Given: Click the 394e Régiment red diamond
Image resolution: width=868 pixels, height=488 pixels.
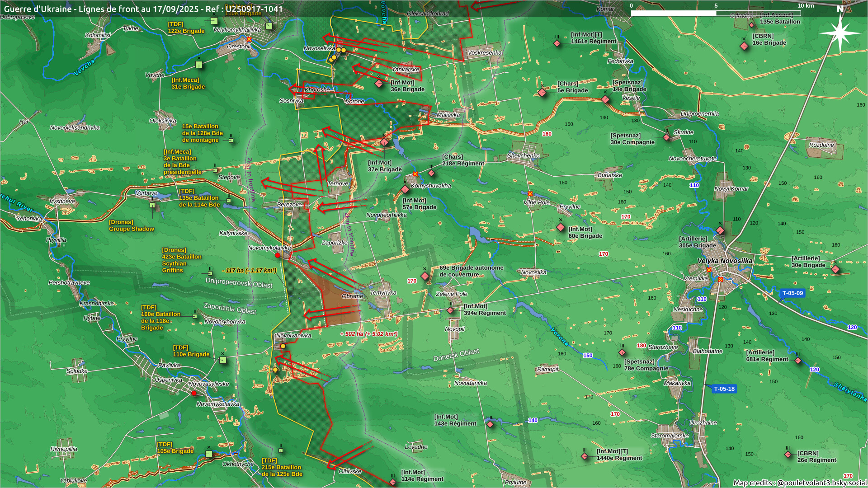Looking at the screenshot, I should [x=450, y=310].
